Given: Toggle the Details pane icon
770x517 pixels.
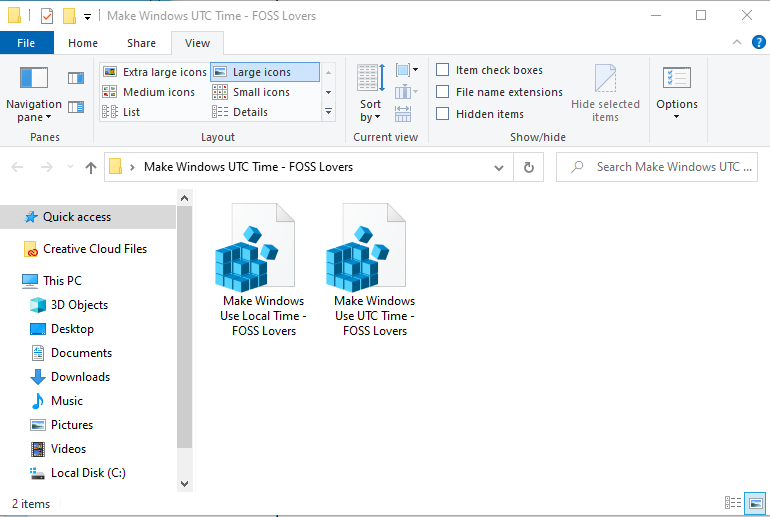Looking at the screenshot, I should 76,107.
